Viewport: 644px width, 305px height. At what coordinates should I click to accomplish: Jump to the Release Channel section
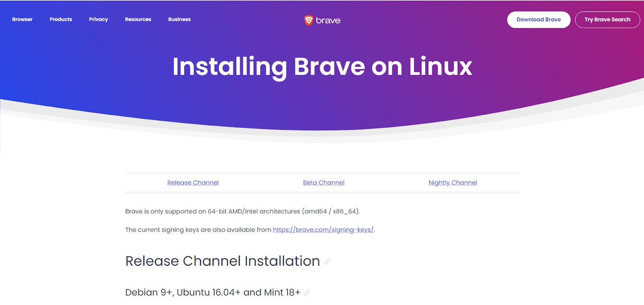193,183
